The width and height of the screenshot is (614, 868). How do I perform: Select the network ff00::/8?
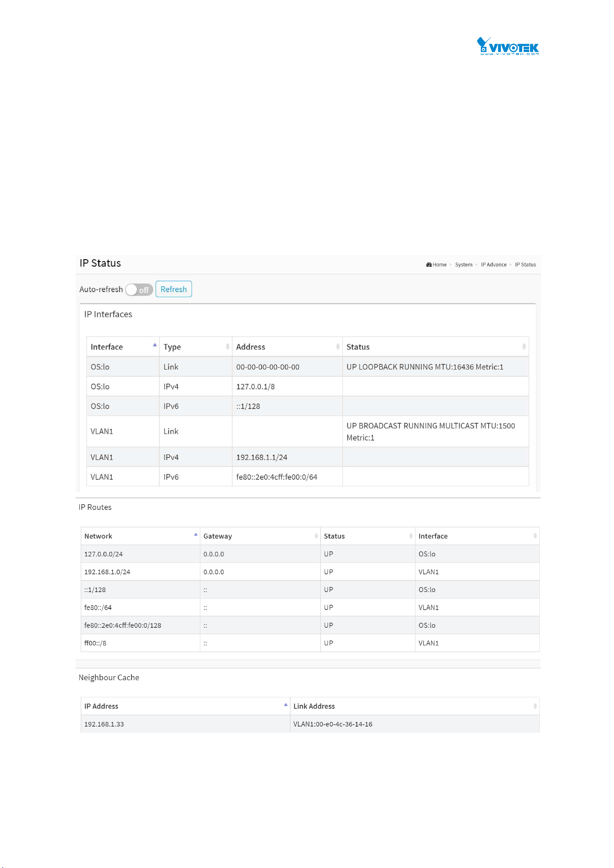click(95, 643)
